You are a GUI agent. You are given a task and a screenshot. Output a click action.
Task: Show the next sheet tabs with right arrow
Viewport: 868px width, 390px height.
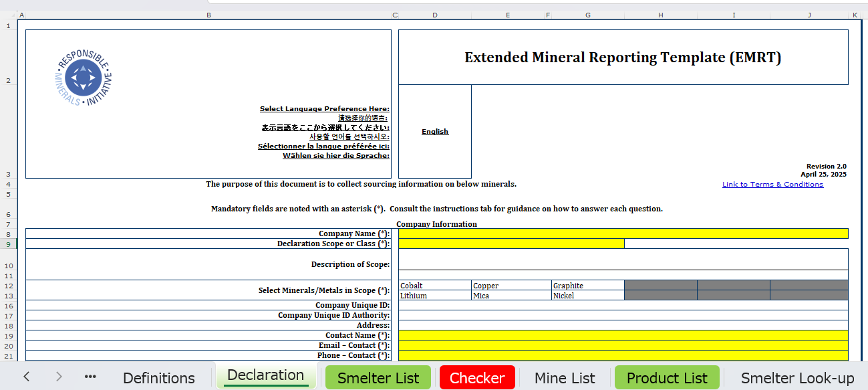pos(59,377)
